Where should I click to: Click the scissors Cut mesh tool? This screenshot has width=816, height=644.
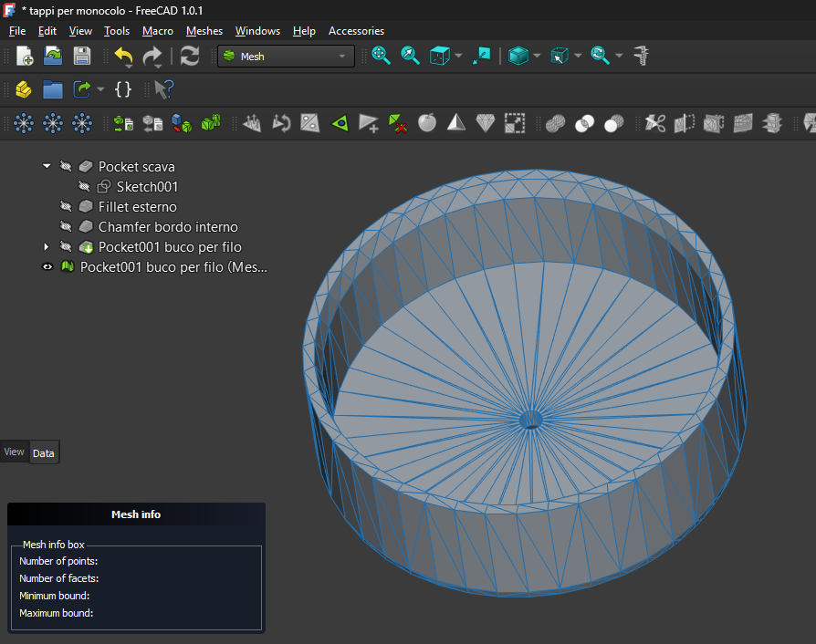click(654, 122)
